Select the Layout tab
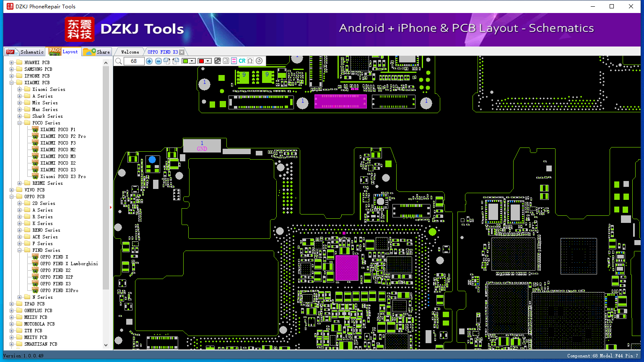The width and height of the screenshot is (644, 362). click(64, 52)
